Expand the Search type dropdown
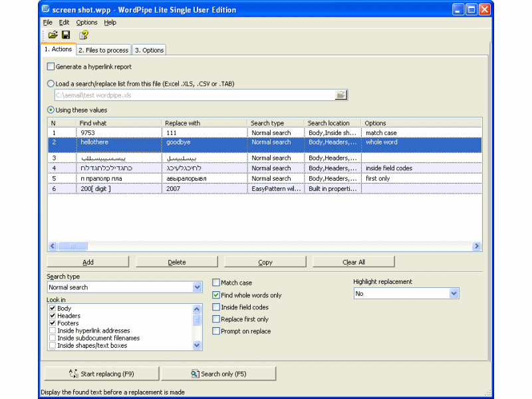The width and height of the screenshot is (532, 399). [197, 287]
